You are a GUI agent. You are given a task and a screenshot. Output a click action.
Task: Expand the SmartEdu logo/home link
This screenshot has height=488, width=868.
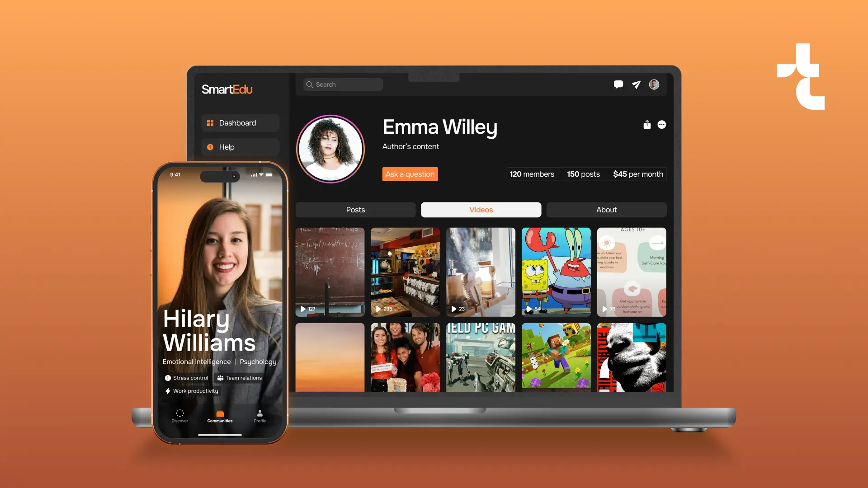pyautogui.click(x=227, y=89)
